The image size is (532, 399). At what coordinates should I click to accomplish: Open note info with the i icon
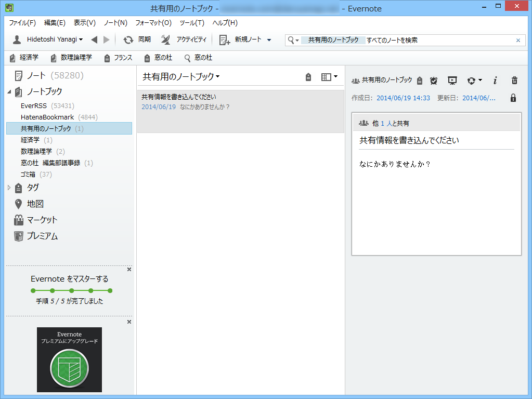point(495,81)
